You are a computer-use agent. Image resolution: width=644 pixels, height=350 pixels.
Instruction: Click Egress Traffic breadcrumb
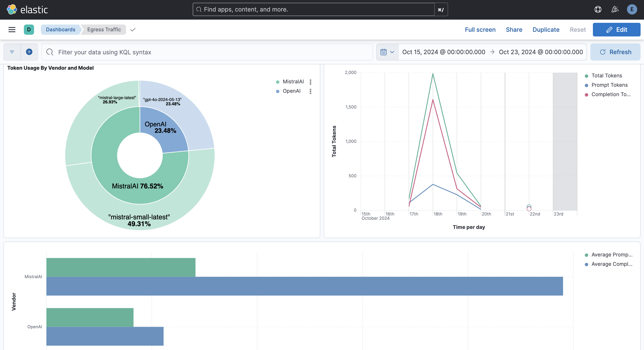coord(104,29)
